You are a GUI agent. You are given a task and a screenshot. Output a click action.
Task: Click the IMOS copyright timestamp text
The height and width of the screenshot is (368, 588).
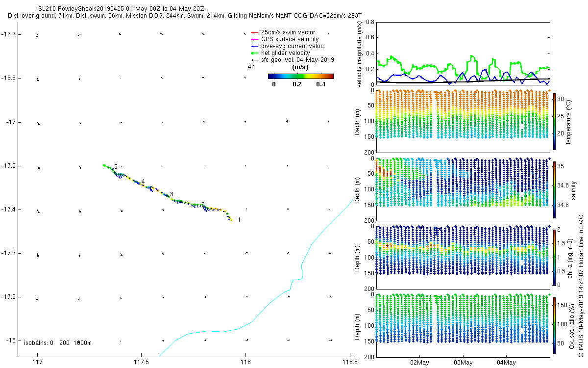(x=581, y=286)
